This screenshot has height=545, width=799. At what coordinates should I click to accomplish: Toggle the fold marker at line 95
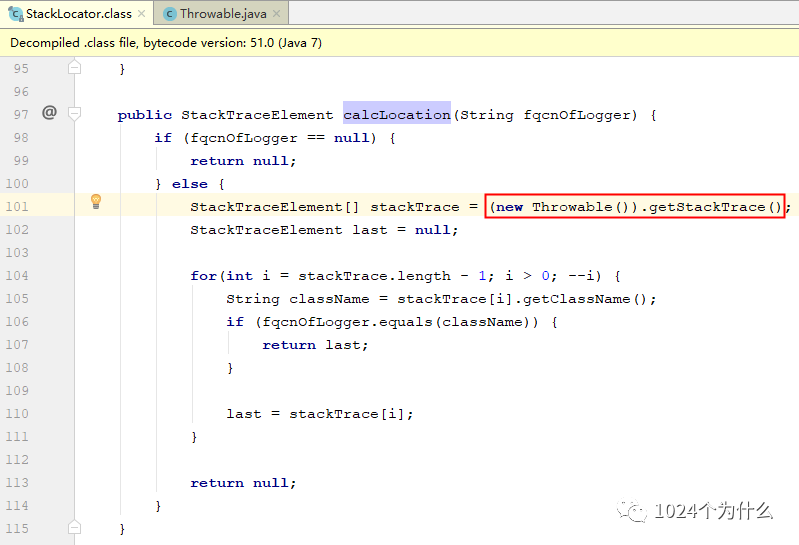coord(74,67)
